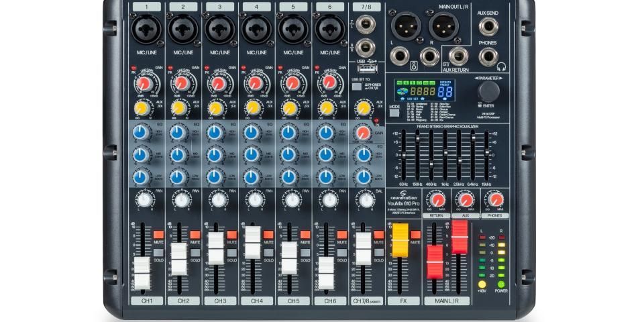This screenshot has width=644, height=322.
Task: Click the yellow FX fader cap
Action: [x=400, y=241]
